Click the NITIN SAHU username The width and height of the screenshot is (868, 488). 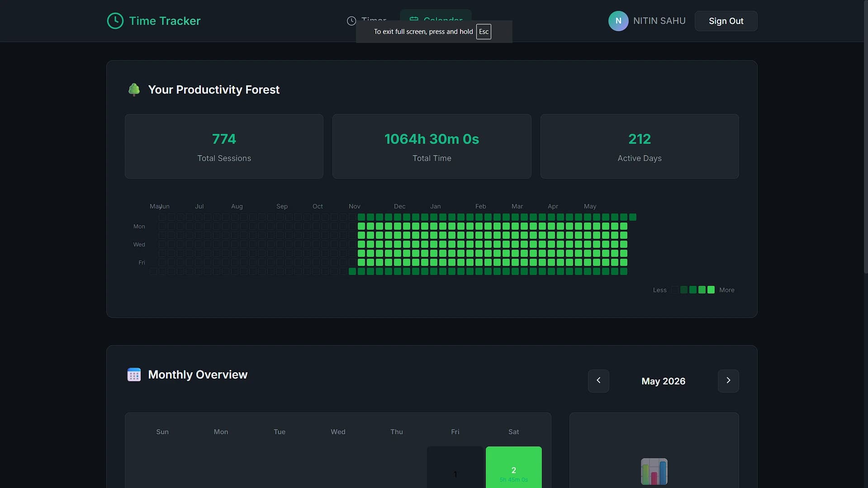tap(659, 21)
